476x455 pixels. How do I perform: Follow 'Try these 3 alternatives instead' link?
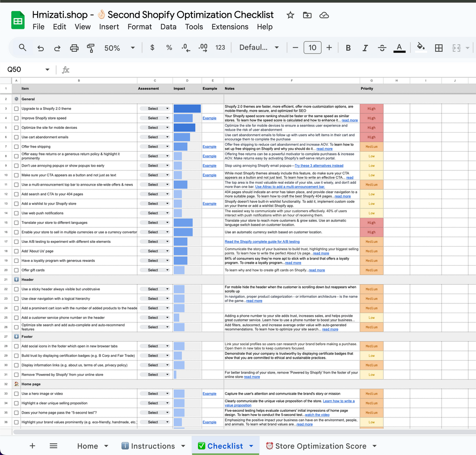319,166
